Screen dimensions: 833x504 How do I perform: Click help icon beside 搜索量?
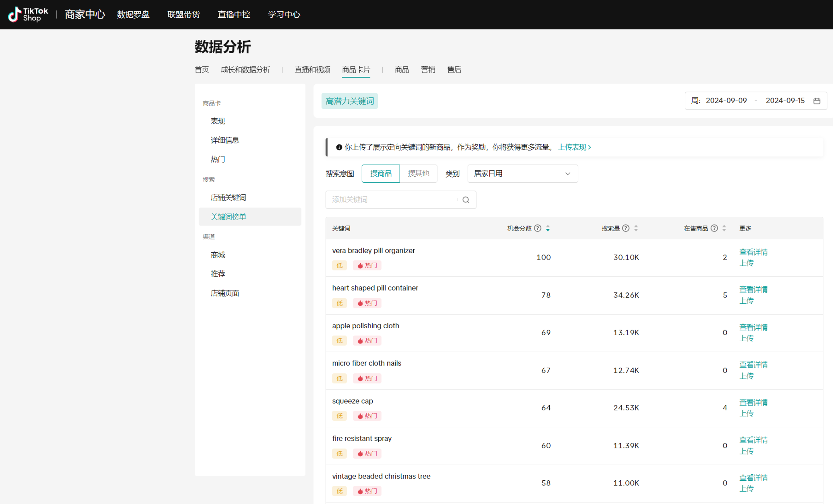(625, 228)
